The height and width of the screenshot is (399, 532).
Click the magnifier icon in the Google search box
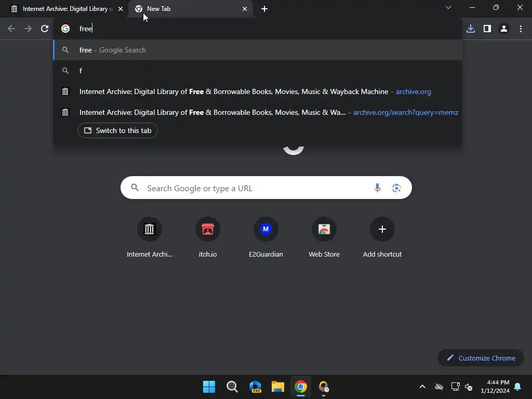[135, 188]
